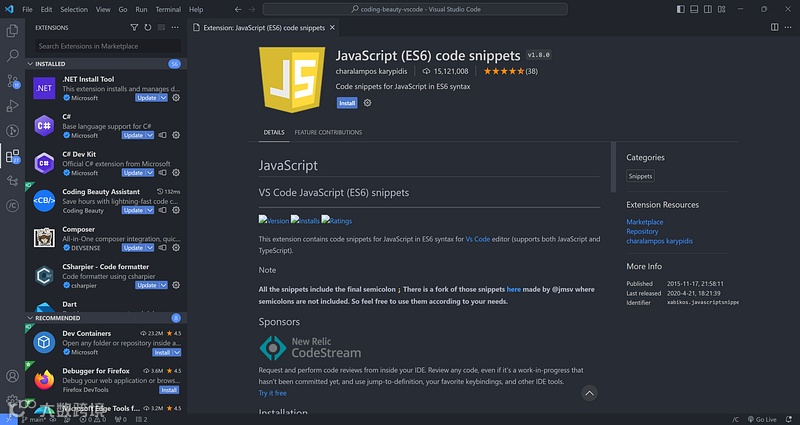This screenshot has height=425, width=800.
Task: Open manage gear for CSharpier extension
Action: 176,285
